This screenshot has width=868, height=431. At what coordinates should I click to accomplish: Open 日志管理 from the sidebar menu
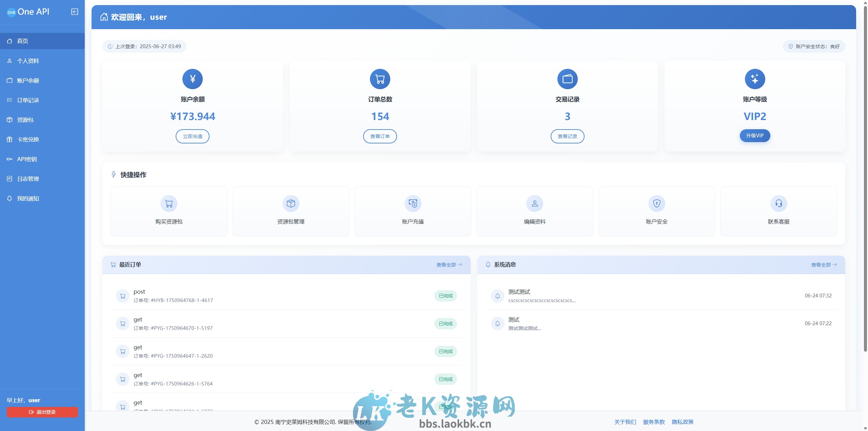pos(28,179)
